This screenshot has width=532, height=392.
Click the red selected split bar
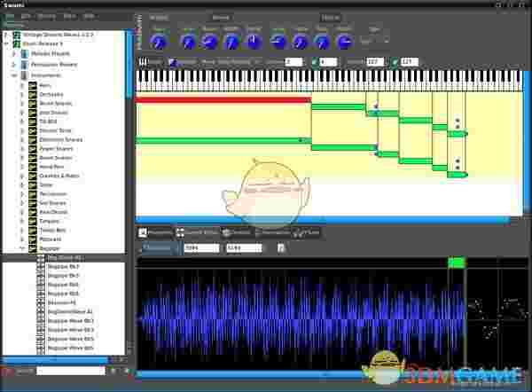click(223, 100)
